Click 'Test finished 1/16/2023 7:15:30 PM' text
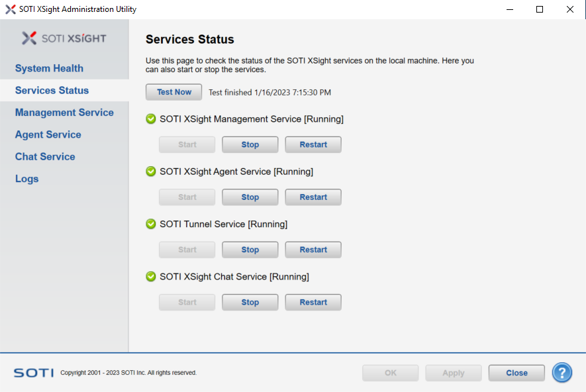The width and height of the screenshot is (586, 392). 270,92
